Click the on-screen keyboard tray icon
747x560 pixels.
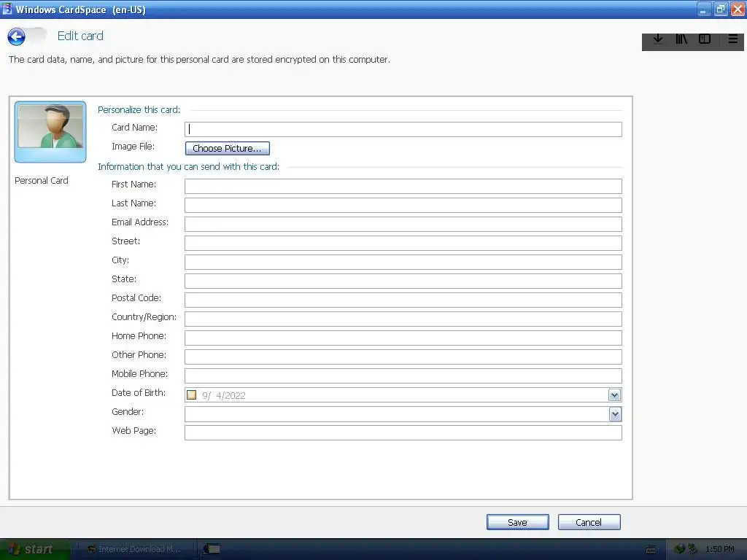pyautogui.click(x=651, y=550)
